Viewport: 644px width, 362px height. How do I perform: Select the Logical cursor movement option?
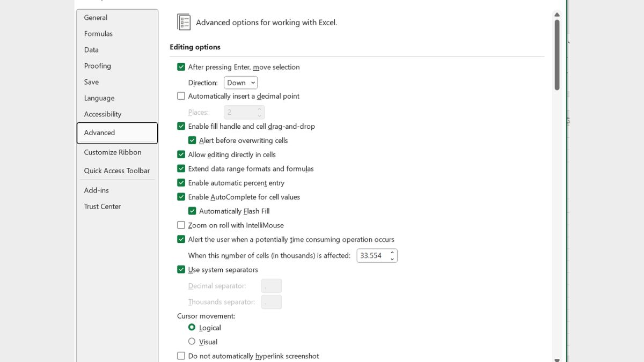pos(192,327)
